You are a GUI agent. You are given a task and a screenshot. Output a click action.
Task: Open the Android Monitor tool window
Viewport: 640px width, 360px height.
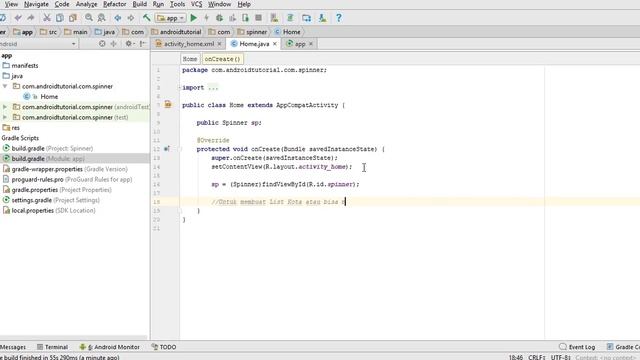pos(109,347)
